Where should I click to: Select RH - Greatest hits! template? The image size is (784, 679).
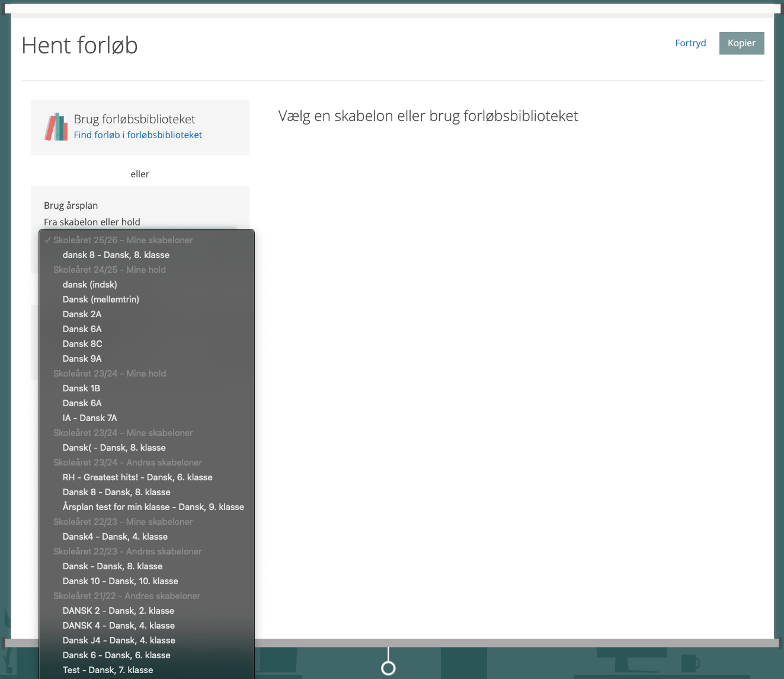click(137, 477)
